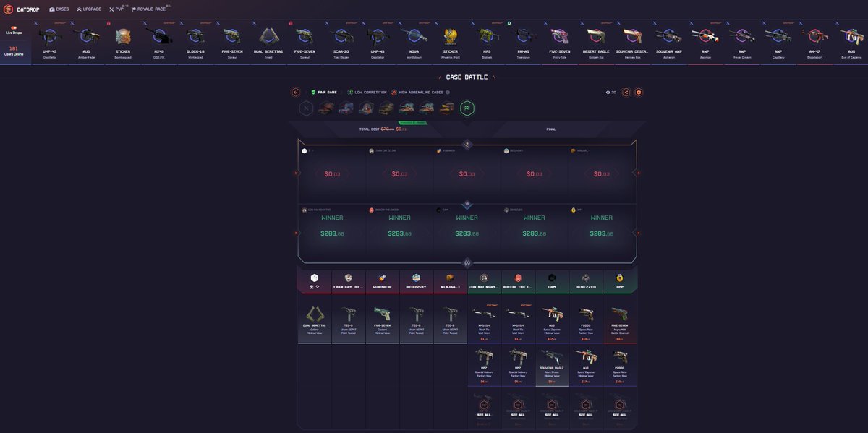This screenshot has height=433, width=868.
Task: Open the Cases menu
Action: pos(59,9)
